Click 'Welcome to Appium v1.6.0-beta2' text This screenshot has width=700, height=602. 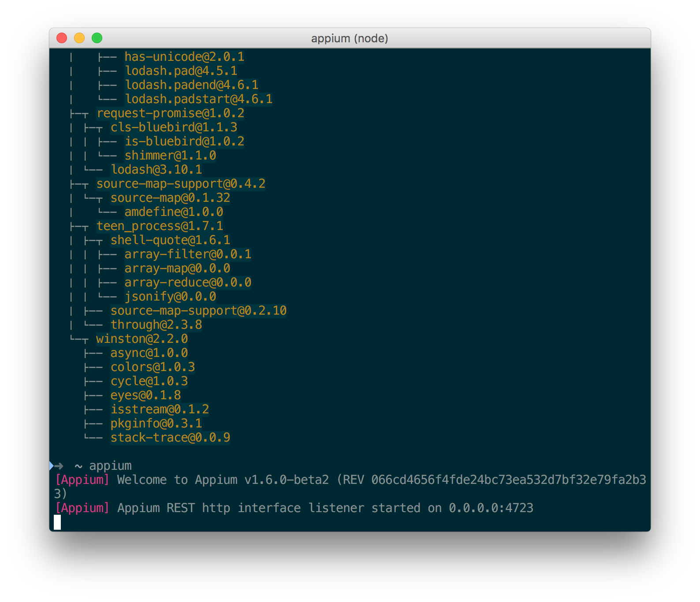223,480
